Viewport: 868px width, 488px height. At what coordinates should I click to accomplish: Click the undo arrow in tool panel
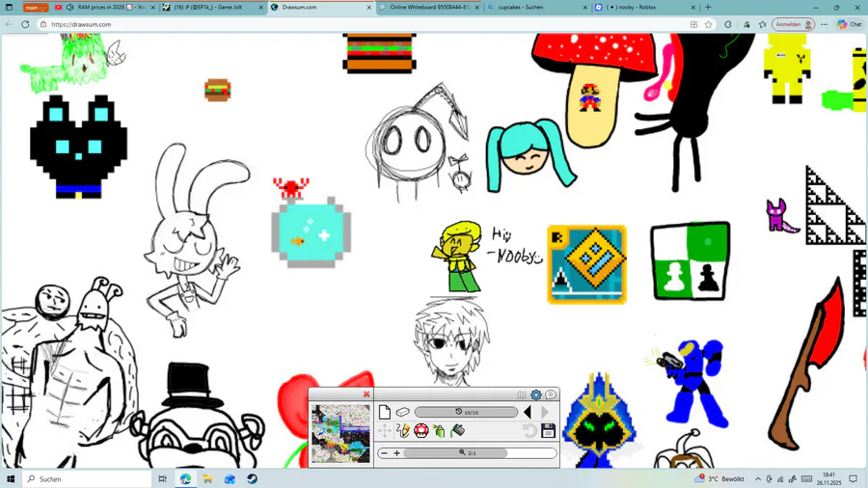pos(529,430)
